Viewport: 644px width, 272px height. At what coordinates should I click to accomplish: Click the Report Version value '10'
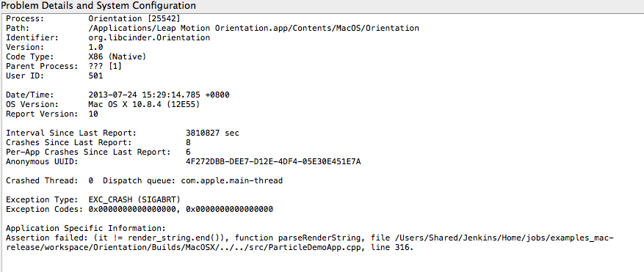coord(93,114)
